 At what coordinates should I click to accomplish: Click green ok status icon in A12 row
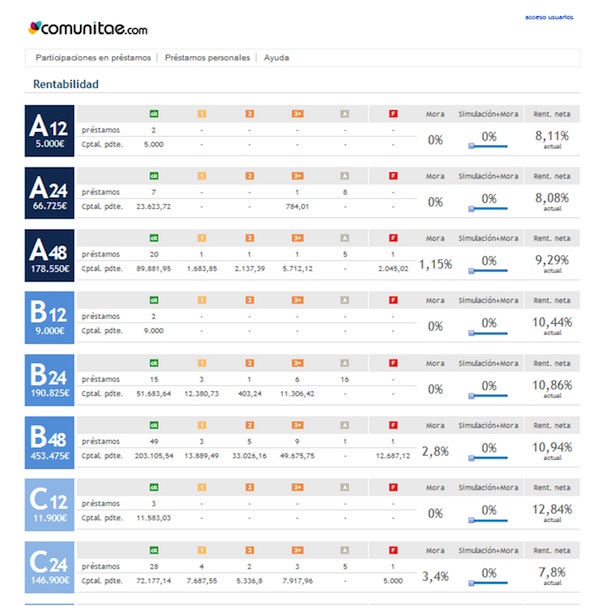[153, 113]
